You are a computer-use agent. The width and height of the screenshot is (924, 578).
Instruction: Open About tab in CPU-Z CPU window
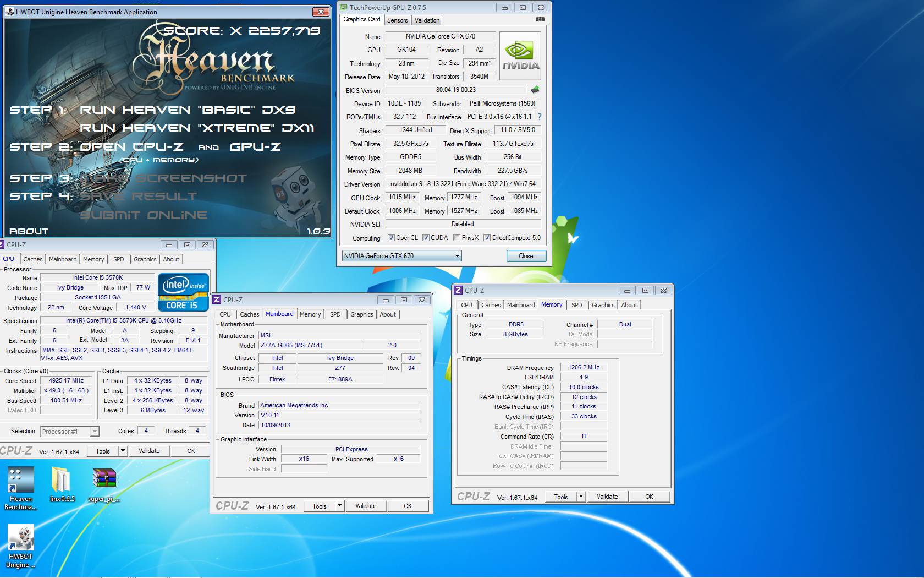tap(171, 259)
